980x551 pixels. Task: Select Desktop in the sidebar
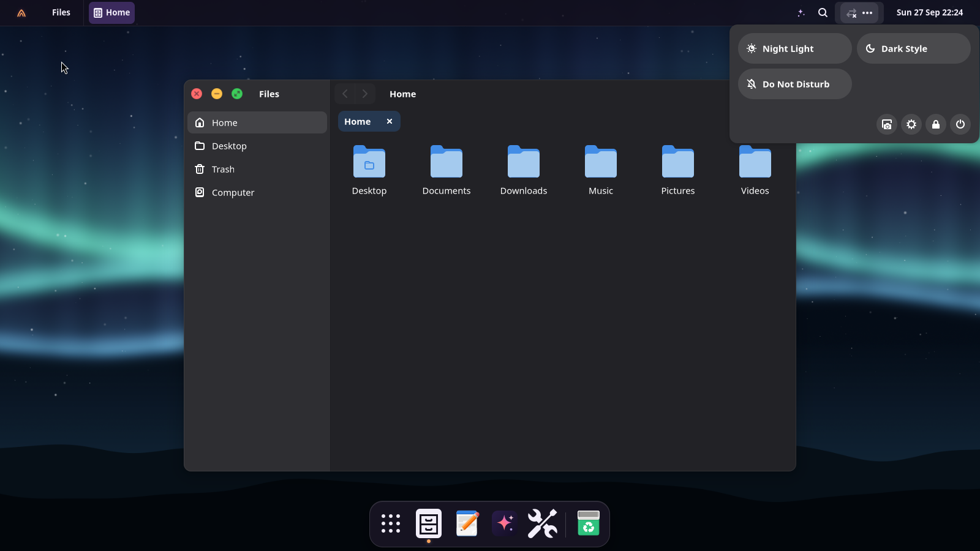pos(257,146)
